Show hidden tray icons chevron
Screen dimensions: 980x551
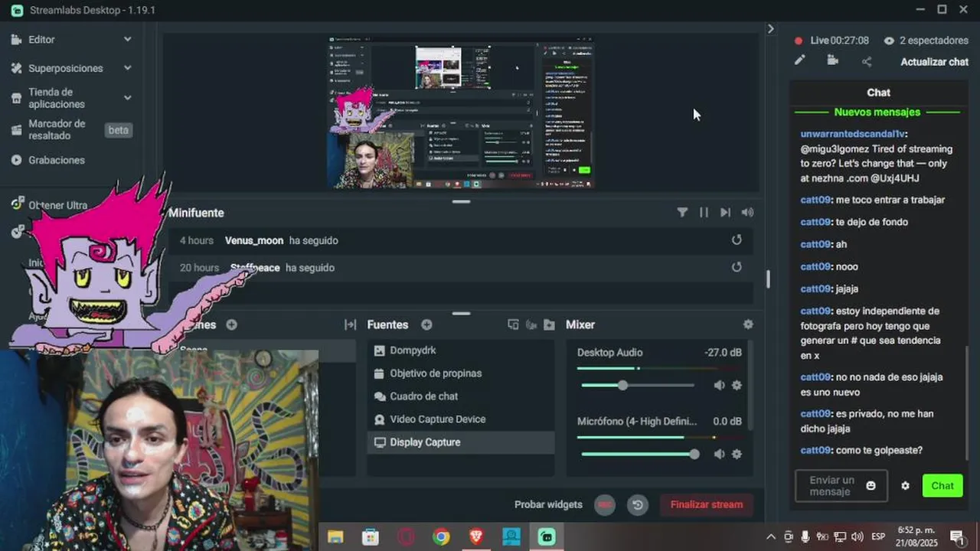click(x=770, y=536)
